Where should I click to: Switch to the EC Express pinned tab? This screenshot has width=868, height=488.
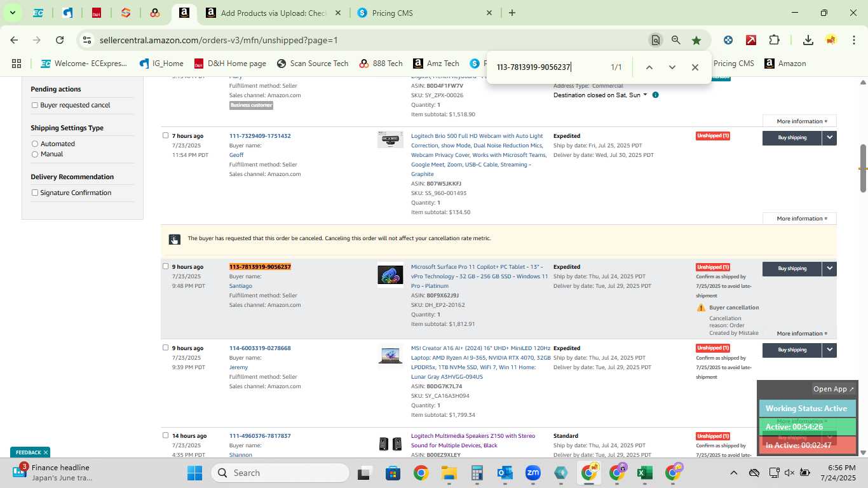pyautogui.click(x=38, y=13)
